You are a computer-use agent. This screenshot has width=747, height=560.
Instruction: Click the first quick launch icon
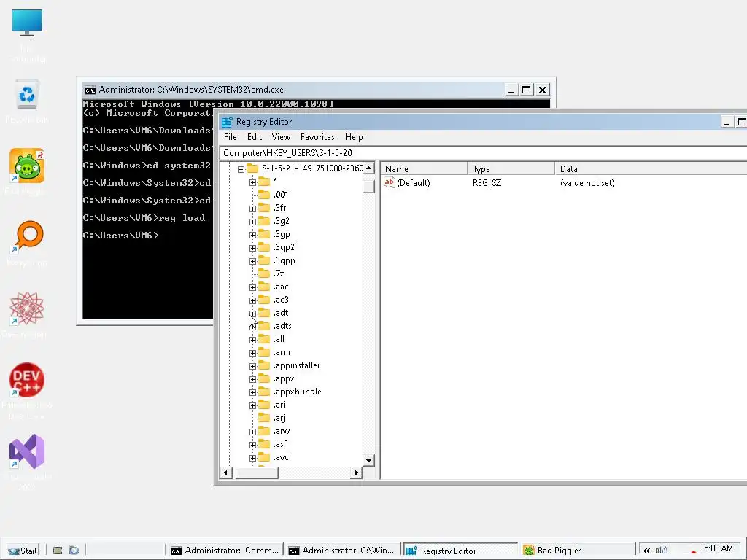[57, 550]
